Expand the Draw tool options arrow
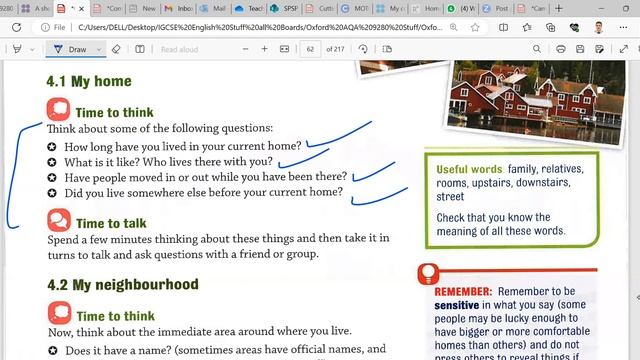 (x=99, y=49)
